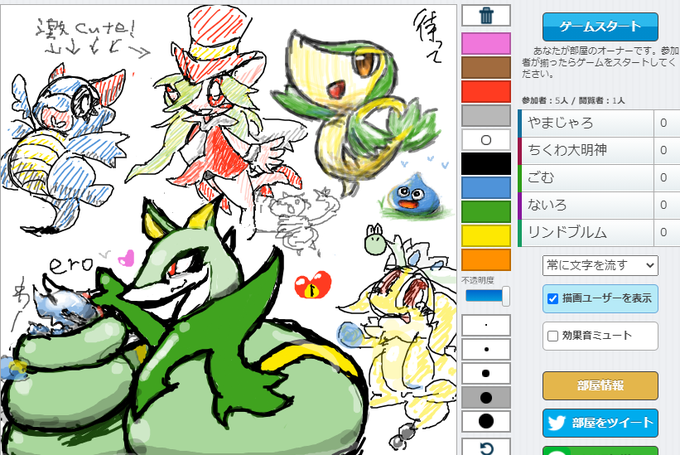
Task: Select the highlighted large brush size
Action: click(486, 397)
